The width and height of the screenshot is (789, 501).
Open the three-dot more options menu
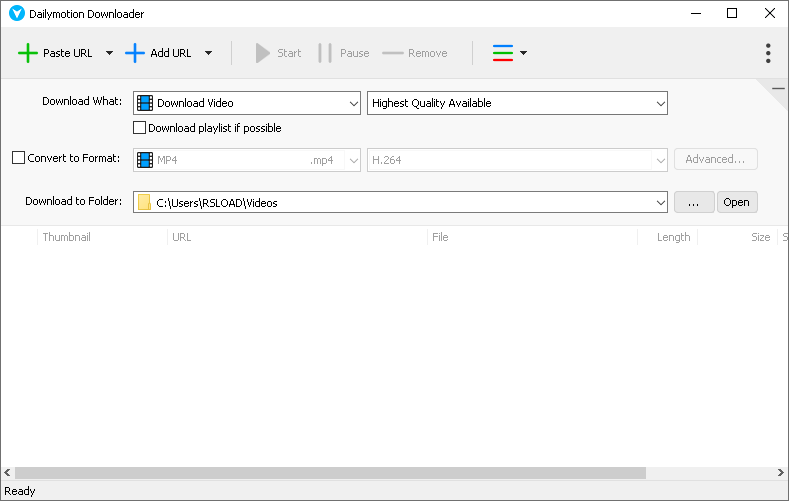(x=768, y=53)
